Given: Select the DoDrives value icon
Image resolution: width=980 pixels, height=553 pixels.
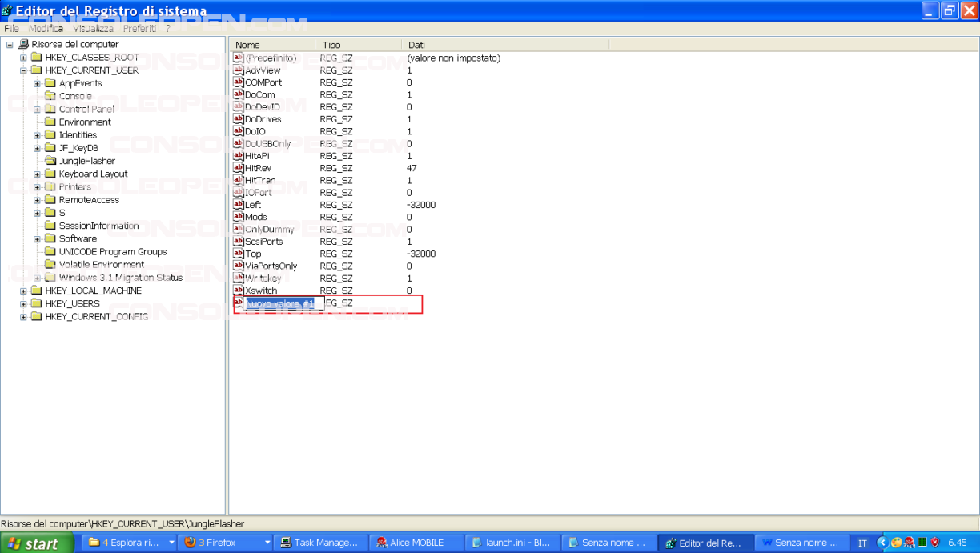Looking at the screenshot, I should point(238,119).
